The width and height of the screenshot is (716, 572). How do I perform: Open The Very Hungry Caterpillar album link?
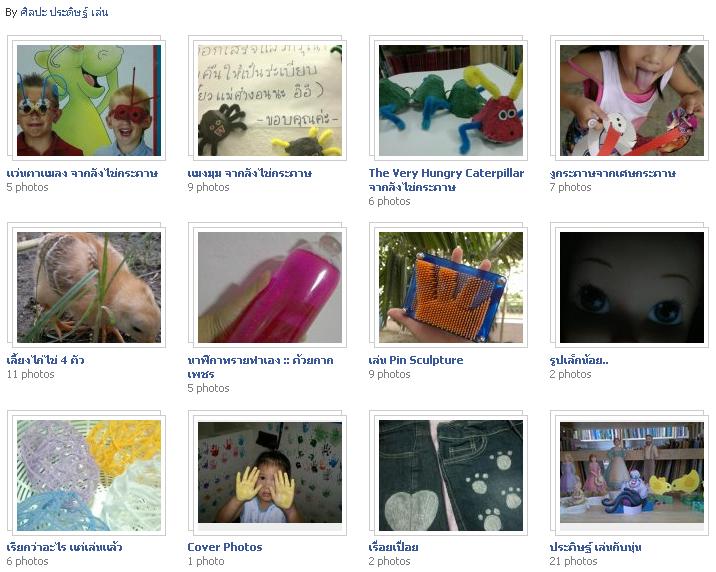pyautogui.click(x=446, y=180)
